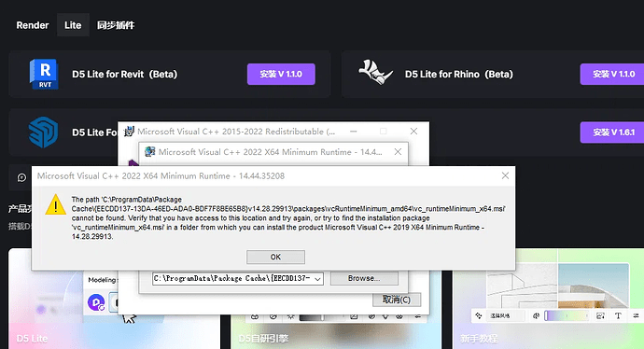
Task: Click the Revit RVT product icon
Action: [x=44, y=74]
